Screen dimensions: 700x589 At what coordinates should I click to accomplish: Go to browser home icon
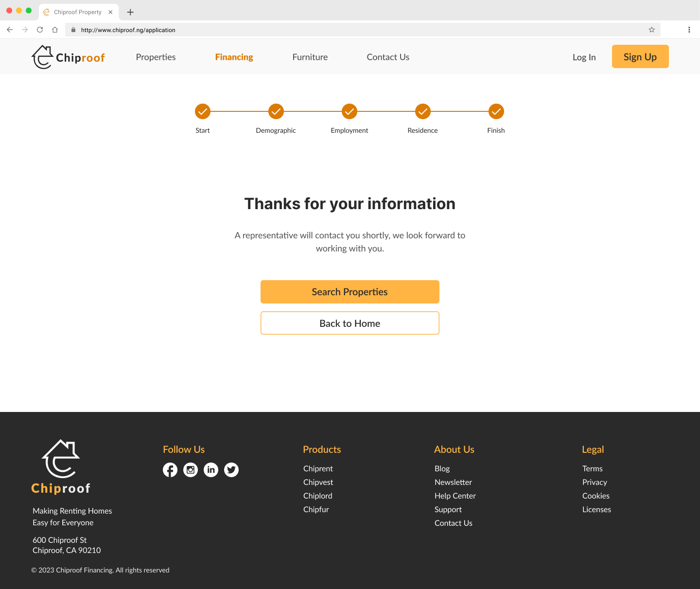(x=55, y=30)
